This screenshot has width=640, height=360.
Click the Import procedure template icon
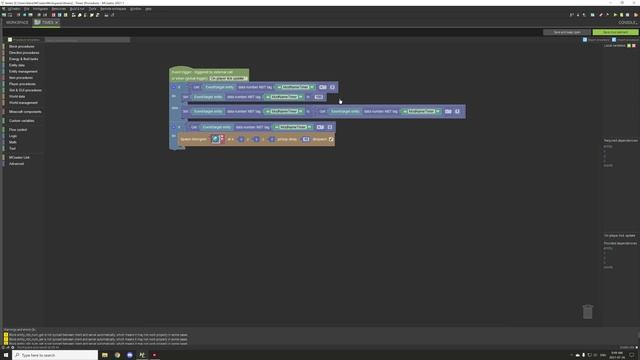[x=614, y=40]
